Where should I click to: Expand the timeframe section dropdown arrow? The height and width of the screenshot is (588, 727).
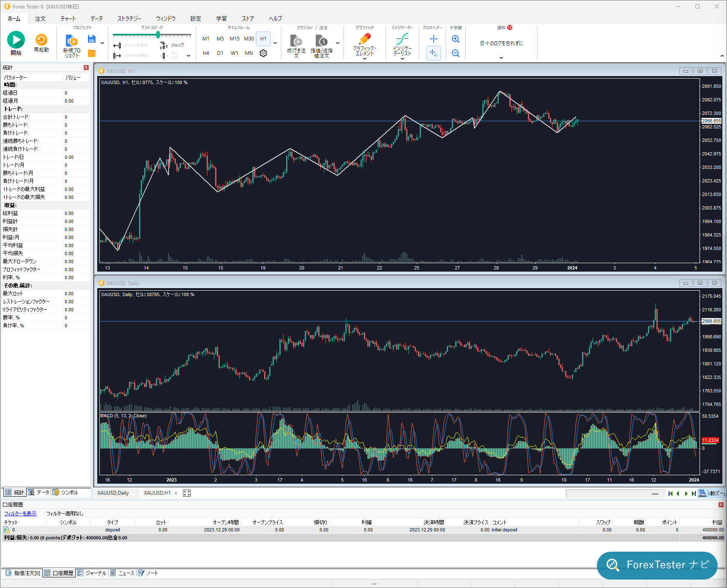tap(275, 43)
